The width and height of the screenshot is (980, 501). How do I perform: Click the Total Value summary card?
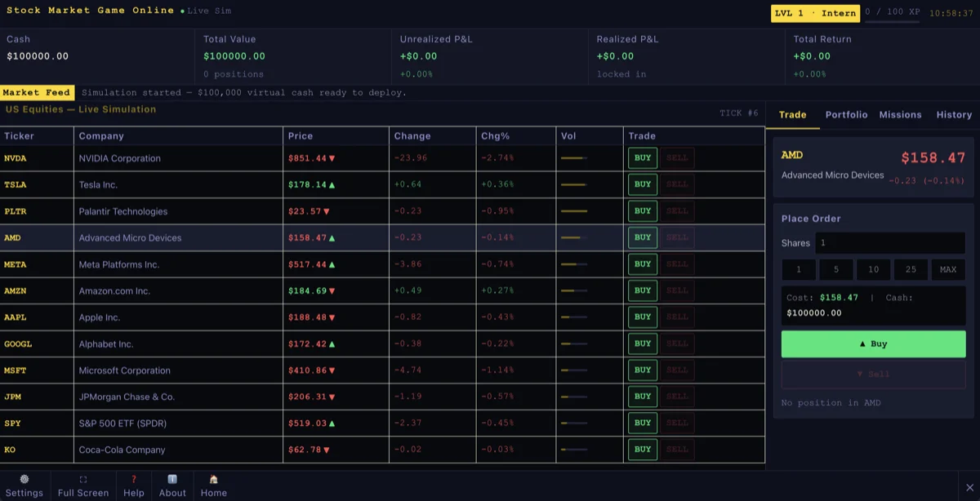[294, 56]
